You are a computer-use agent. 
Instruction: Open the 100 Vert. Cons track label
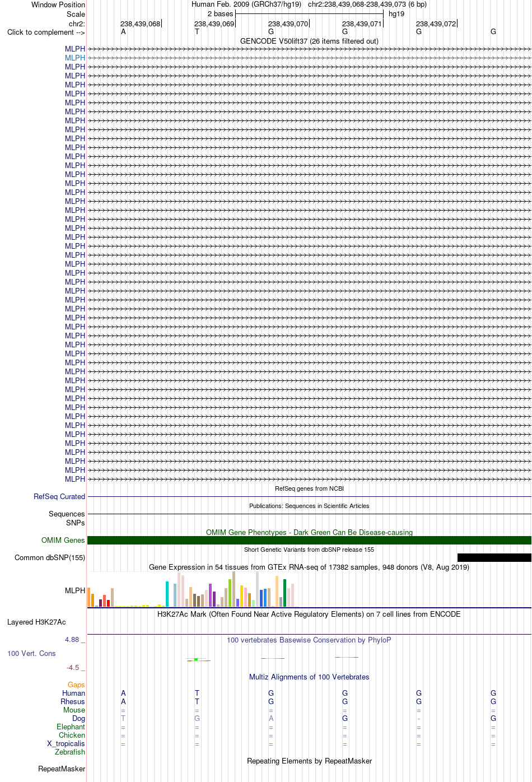click(31, 653)
